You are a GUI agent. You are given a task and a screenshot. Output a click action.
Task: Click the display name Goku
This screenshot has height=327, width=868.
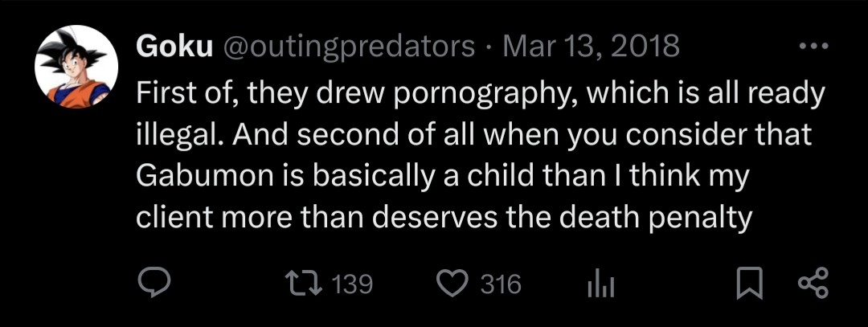[174, 47]
